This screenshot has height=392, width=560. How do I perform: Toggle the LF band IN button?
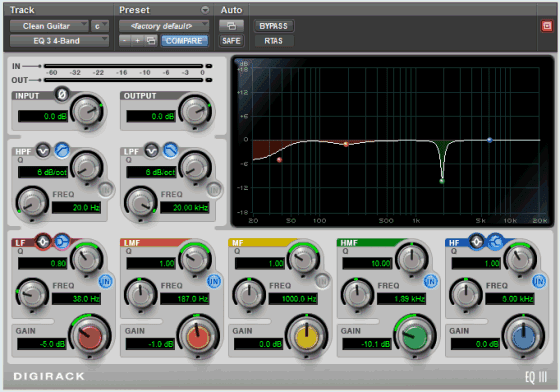pos(105,281)
